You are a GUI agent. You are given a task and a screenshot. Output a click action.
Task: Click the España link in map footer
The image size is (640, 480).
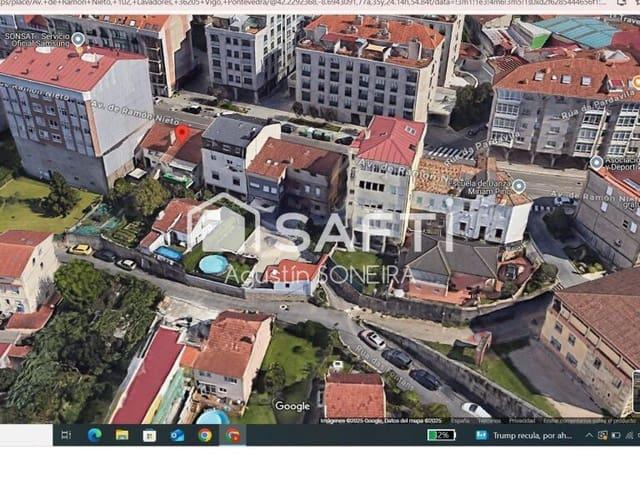pos(460,421)
